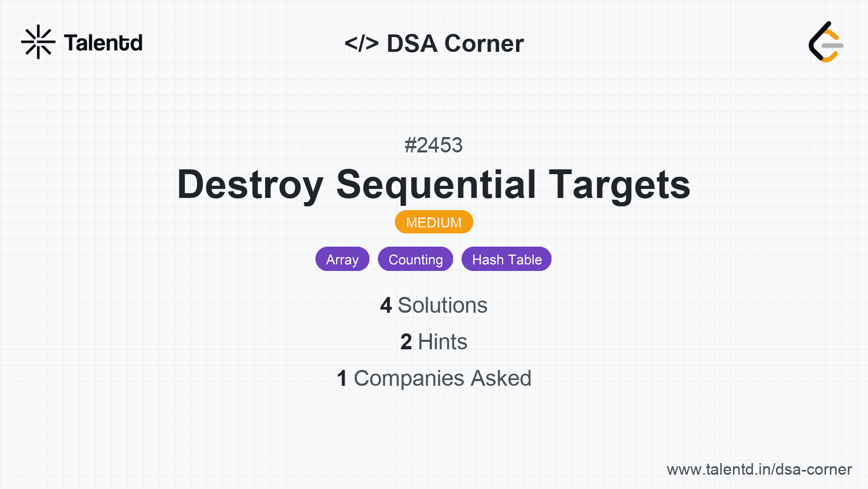This screenshot has width=868, height=489.
Task: Click the bold number 4 beside Solutions
Action: coord(386,305)
